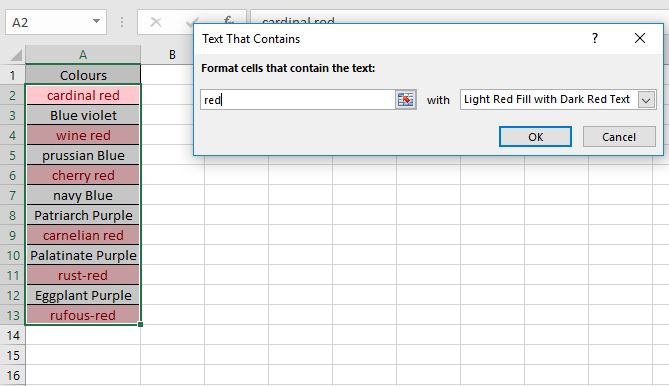Viewport: 669px width, 386px height.
Task: Click the help question mark icon
Action: 595,38
